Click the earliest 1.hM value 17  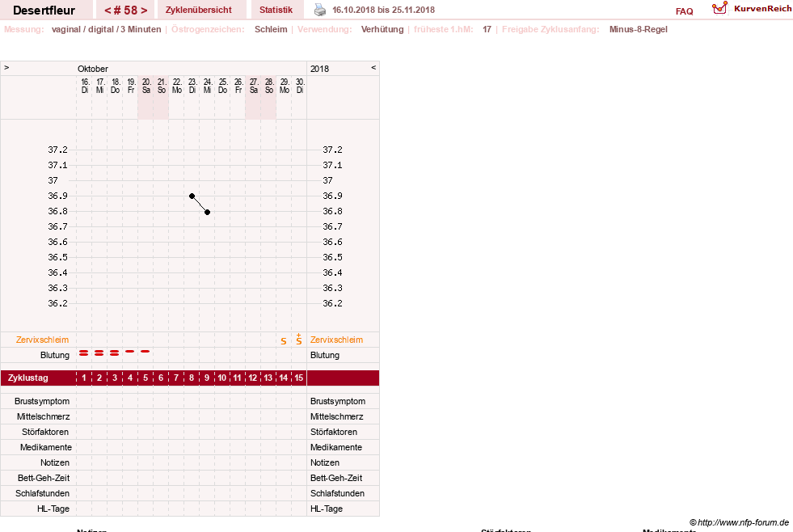point(487,29)
